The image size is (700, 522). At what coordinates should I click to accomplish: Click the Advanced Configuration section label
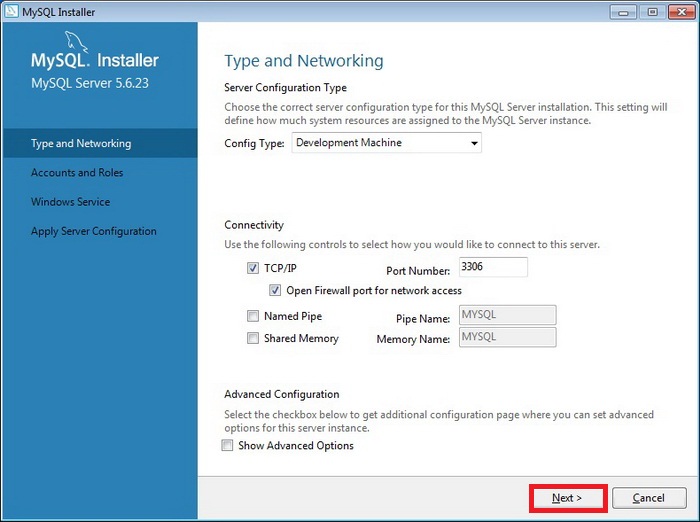[x=282, y=394]
